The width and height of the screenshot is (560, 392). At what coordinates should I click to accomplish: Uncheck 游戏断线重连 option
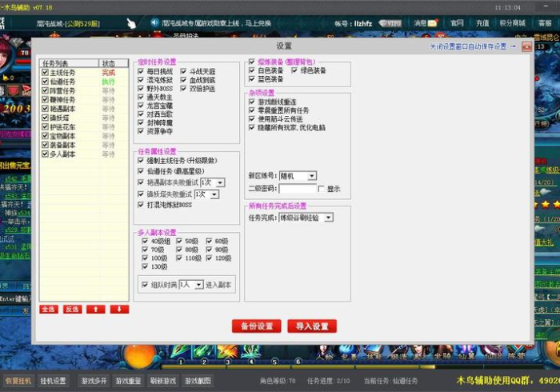(x=252, y=102)
